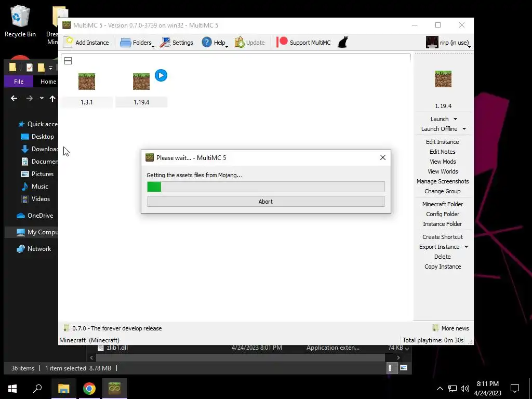Select Desktop in the navigation pane
This screenshot has height=399, width=532.
point(37,137)
